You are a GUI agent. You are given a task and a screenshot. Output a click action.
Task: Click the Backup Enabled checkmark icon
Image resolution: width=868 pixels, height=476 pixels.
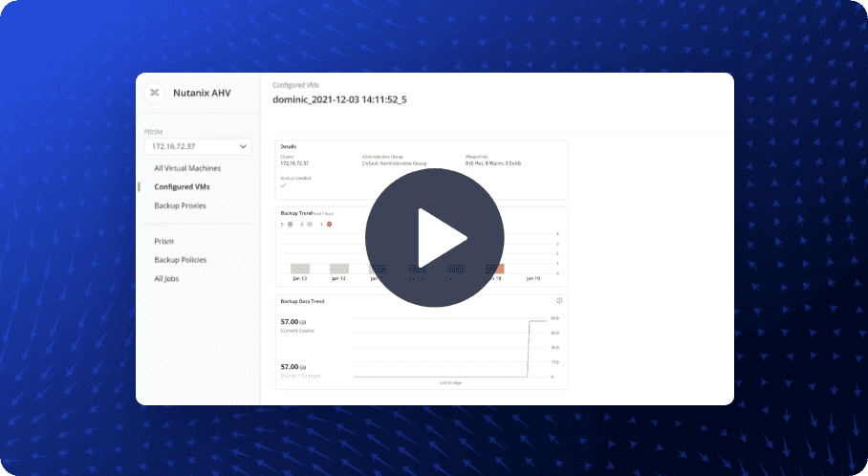(283, 185)
